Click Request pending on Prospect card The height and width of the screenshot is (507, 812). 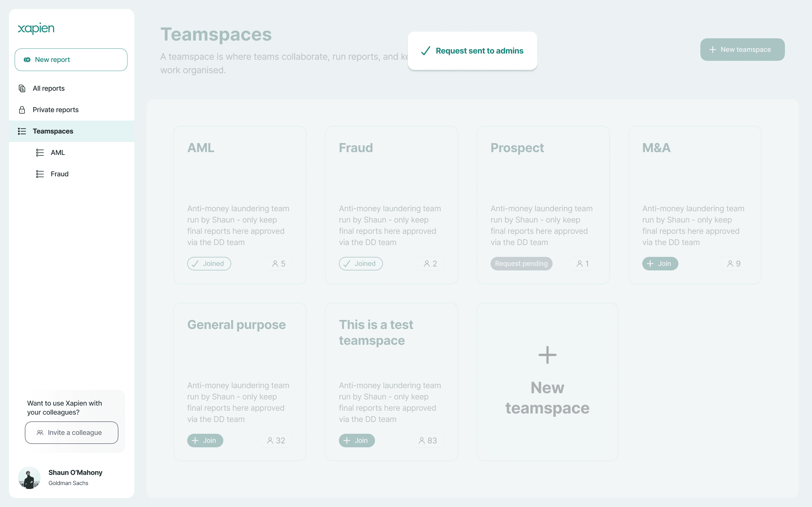point(521,264)
